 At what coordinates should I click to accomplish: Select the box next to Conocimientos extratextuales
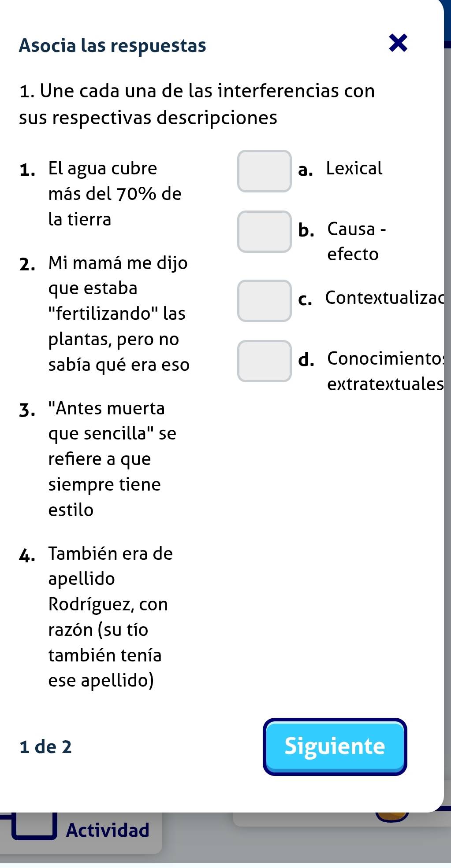point(264,362)
